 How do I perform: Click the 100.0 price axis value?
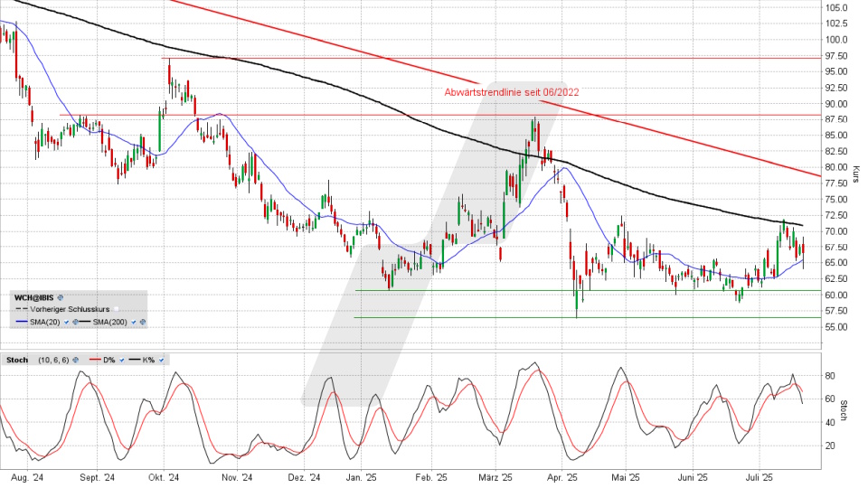coord(836,40)
